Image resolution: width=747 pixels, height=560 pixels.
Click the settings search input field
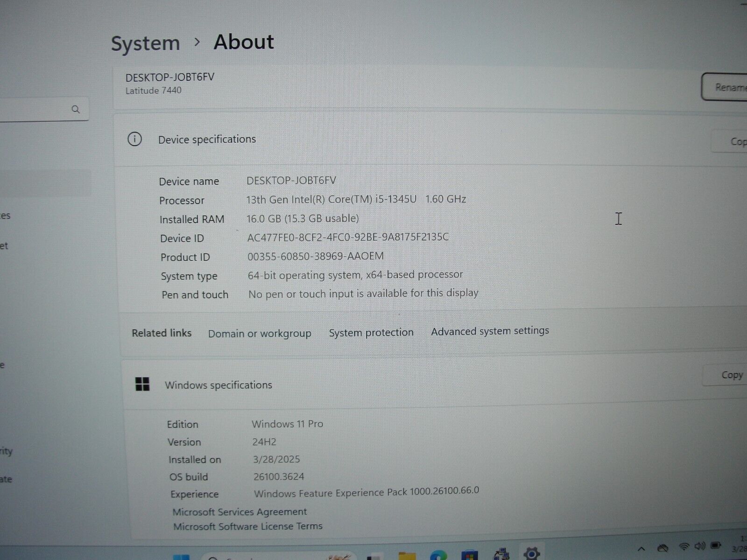click(43, 110)
